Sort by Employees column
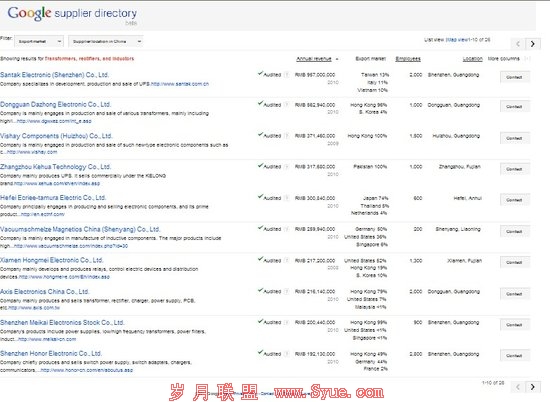550x402 pixels. [408, 59]
